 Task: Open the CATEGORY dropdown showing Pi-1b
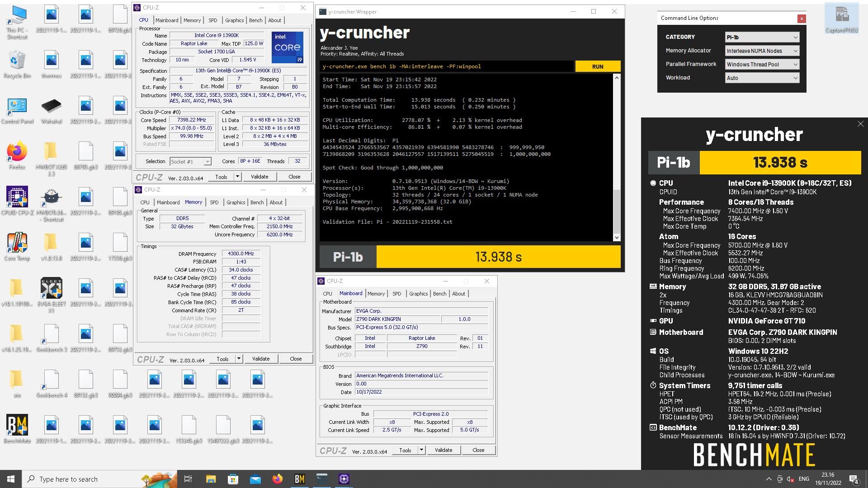[x=762, y=37]
